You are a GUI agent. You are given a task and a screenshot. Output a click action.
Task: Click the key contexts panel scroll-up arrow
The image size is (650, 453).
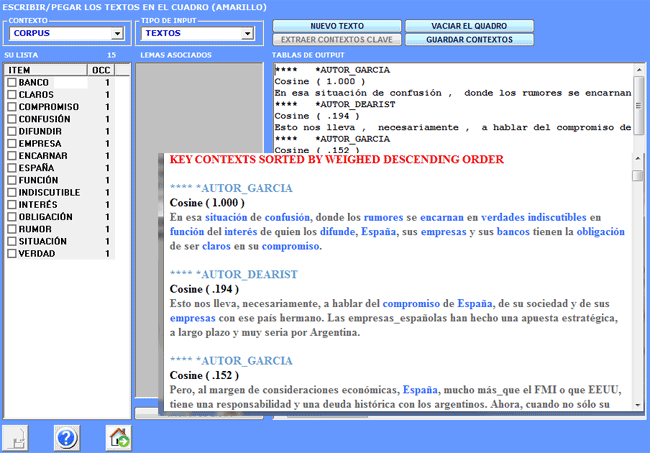(638, 159)
